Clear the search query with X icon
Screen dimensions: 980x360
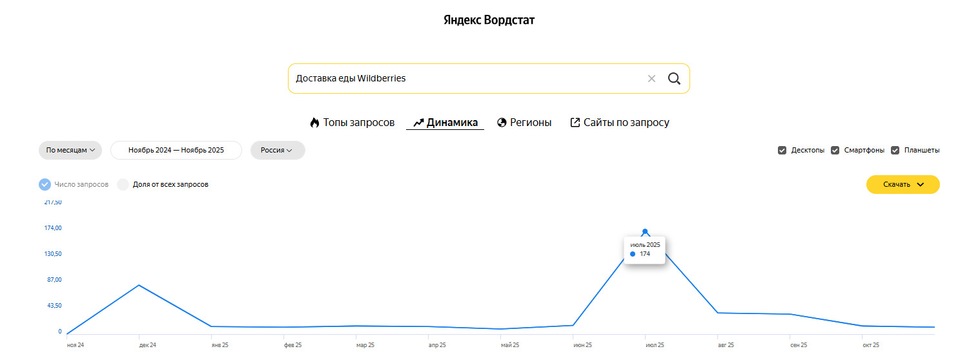[651, 79]
